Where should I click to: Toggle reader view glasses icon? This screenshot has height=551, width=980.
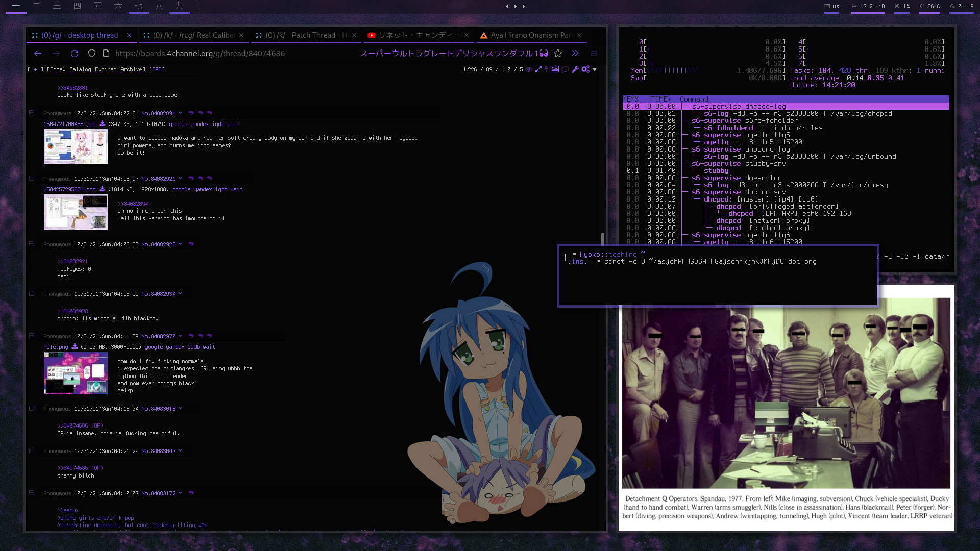pyautogui.click(x=544, y=53)
